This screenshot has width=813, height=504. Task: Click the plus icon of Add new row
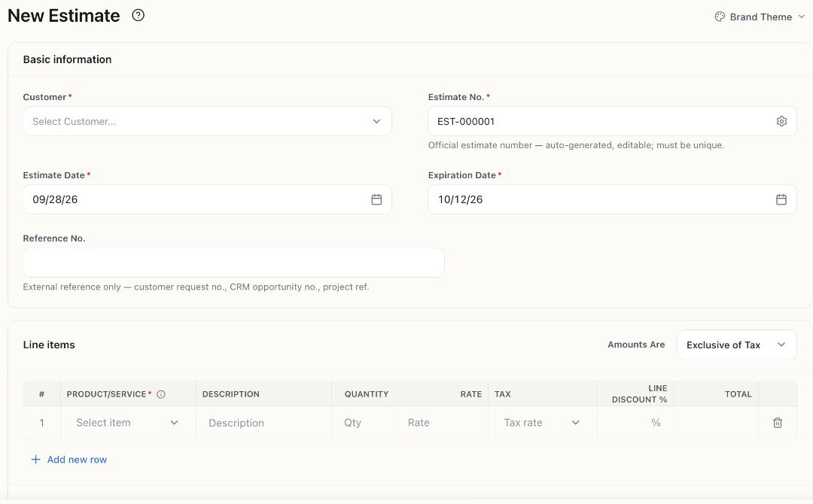(36, 460)
